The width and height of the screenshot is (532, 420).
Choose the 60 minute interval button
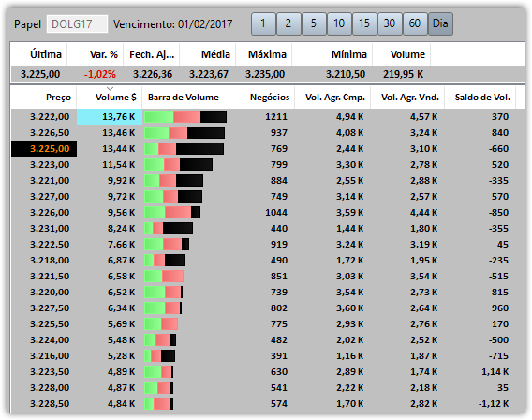tap(415, 23)
